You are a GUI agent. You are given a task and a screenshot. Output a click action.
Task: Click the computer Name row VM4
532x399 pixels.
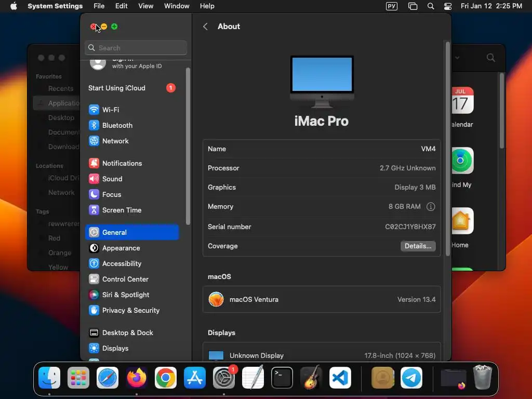coord(322,149)
